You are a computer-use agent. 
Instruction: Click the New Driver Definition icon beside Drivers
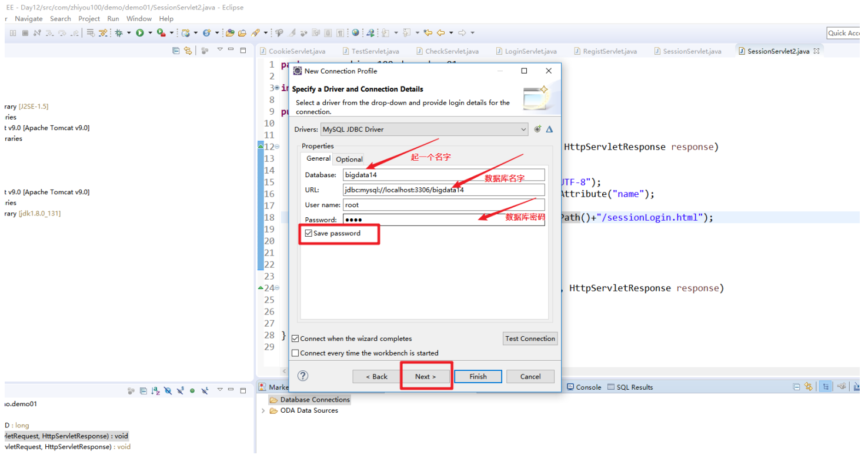click(538, 129)
